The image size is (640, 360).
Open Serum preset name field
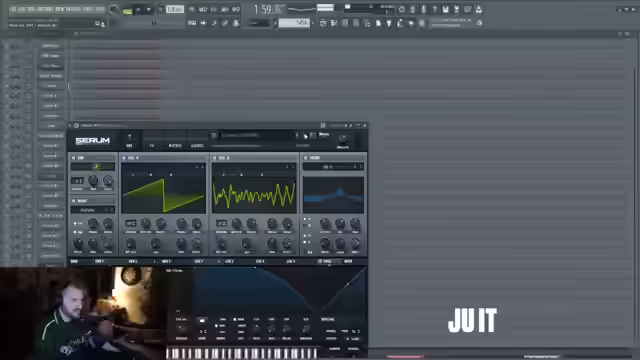click(x=256, y=135)
